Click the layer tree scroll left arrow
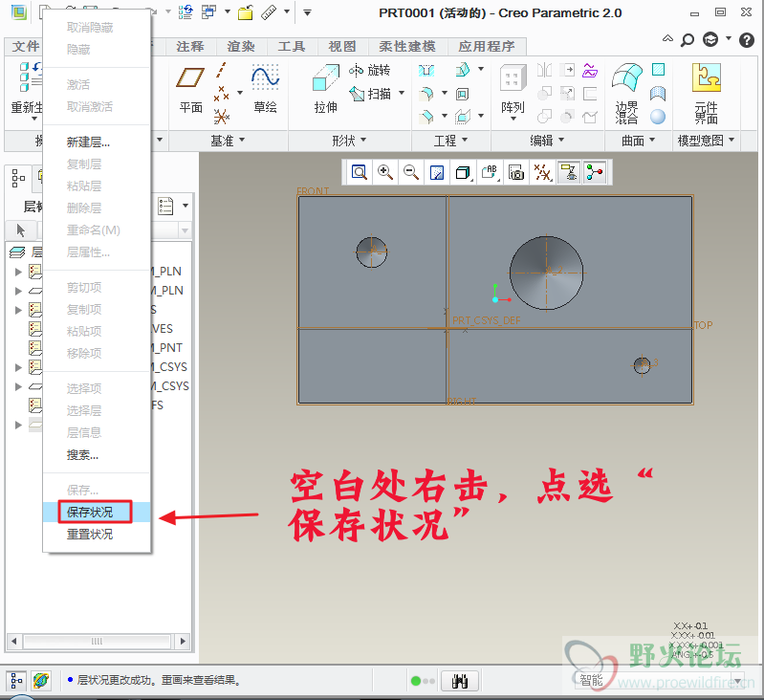This screenshot has width=764, height=700. pyautogui.click(x=13, y=641)
